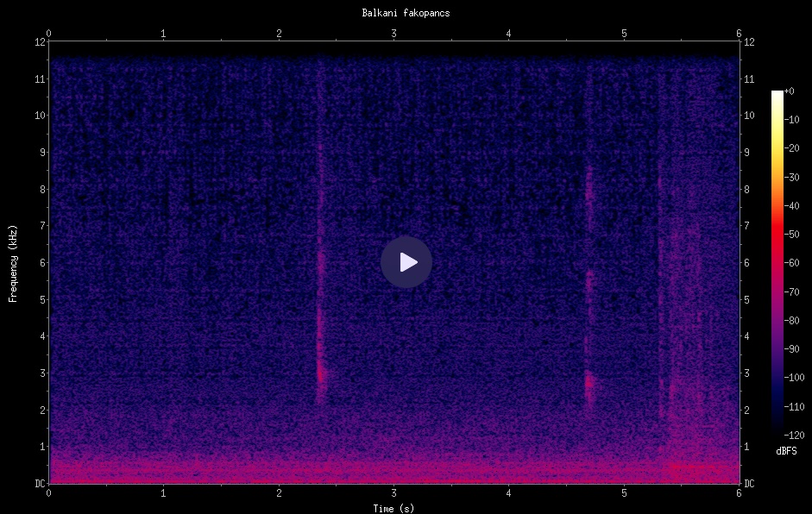Click the 10 kHz label on the left frequency axis
The image size is (812, 514).
click(38, 116)
